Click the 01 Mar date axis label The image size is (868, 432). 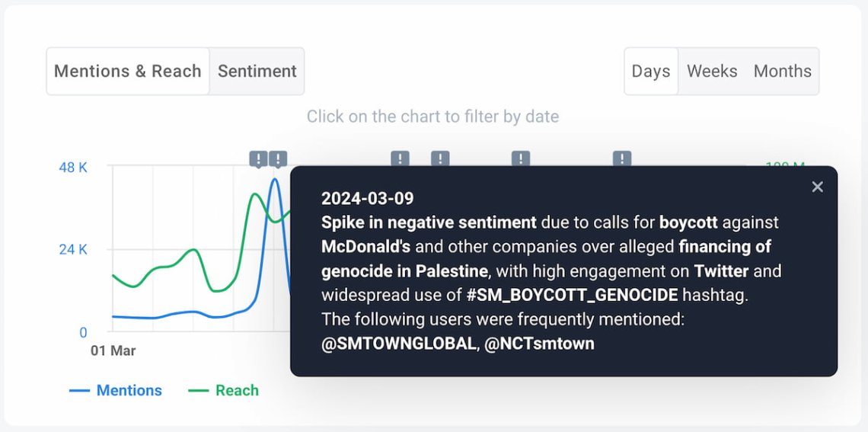(x=113, y=351)
